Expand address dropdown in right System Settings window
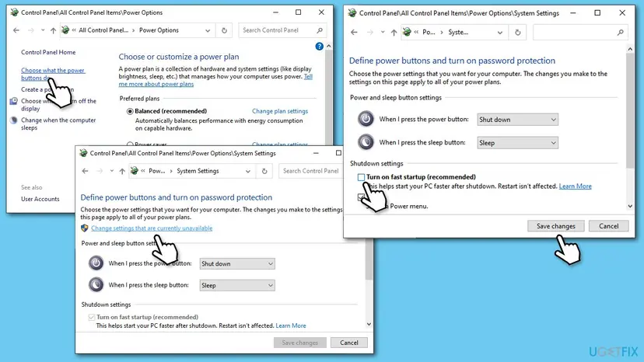Screen dimensions: 644x362 pos(500,33)
